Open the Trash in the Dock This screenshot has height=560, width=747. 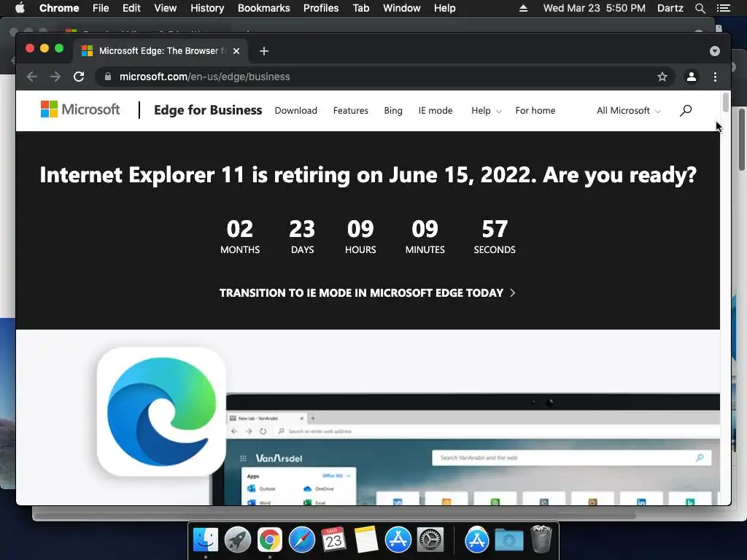pyautogui.click(x=541, y=540)
